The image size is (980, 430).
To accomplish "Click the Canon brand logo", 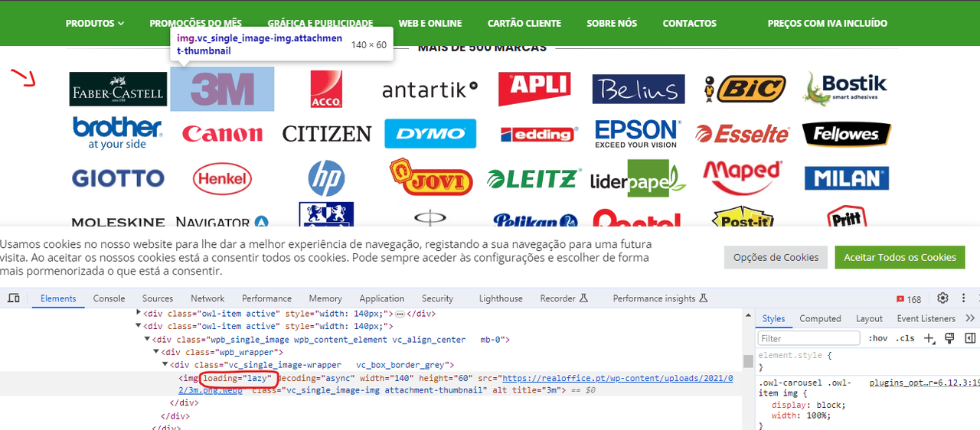I will pos(222,135).
